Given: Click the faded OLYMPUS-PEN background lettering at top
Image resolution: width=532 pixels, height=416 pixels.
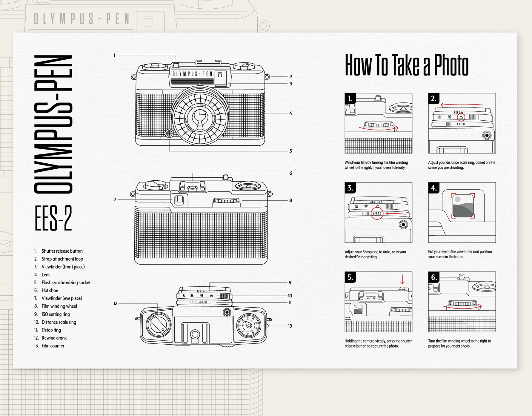Looking at the screenshot, I should tap(82, 19).
